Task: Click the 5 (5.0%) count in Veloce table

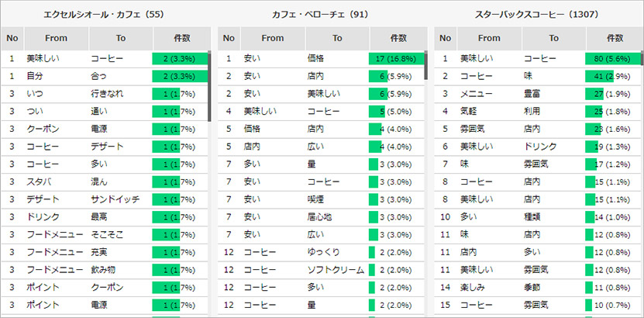Action: pyautogui.click(x=395, y=112)
